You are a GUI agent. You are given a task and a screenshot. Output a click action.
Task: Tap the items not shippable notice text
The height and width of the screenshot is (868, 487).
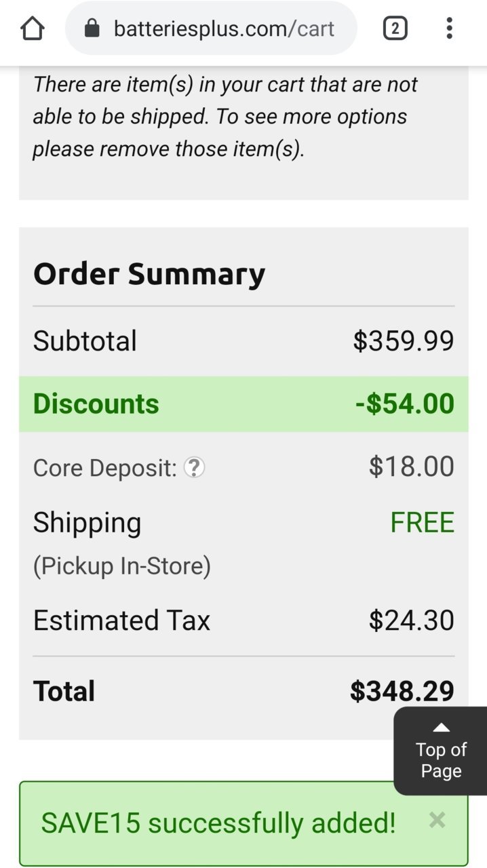(x=225, y=116)
